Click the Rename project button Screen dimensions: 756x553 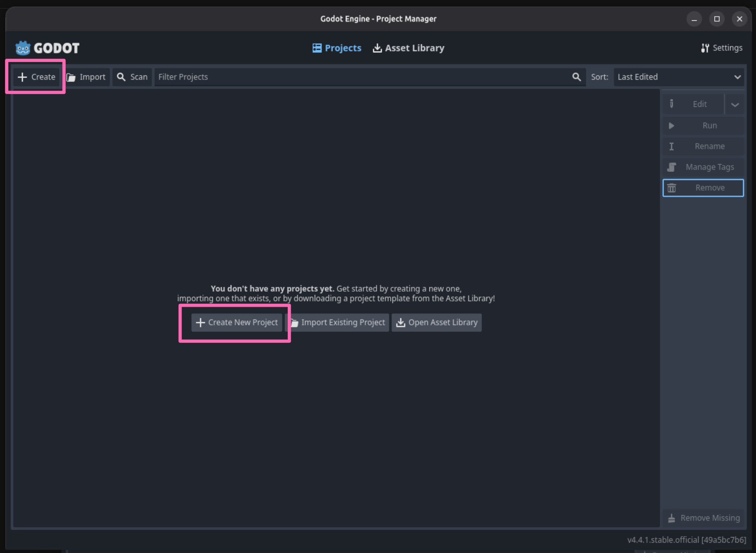tap(703, 146)
